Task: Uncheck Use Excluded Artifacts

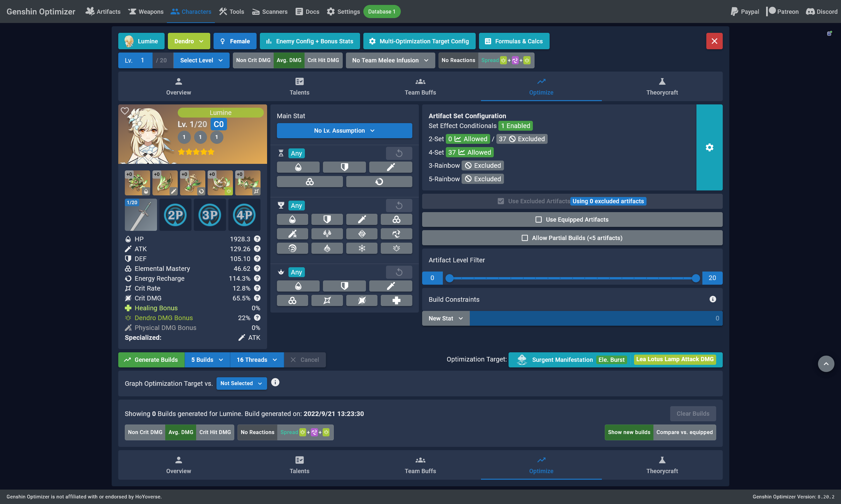Action: pos(501,201)
